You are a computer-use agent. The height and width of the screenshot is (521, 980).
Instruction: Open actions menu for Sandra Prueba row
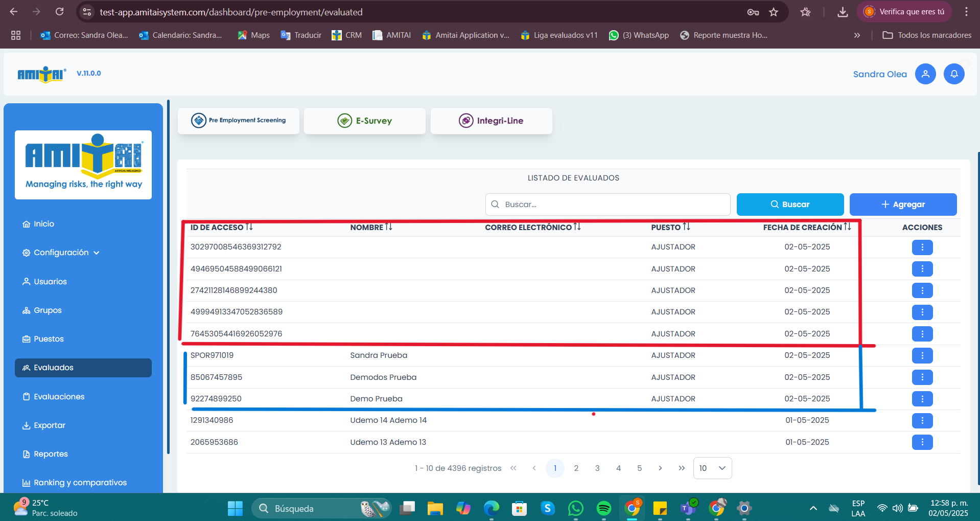tap(922, 355)
